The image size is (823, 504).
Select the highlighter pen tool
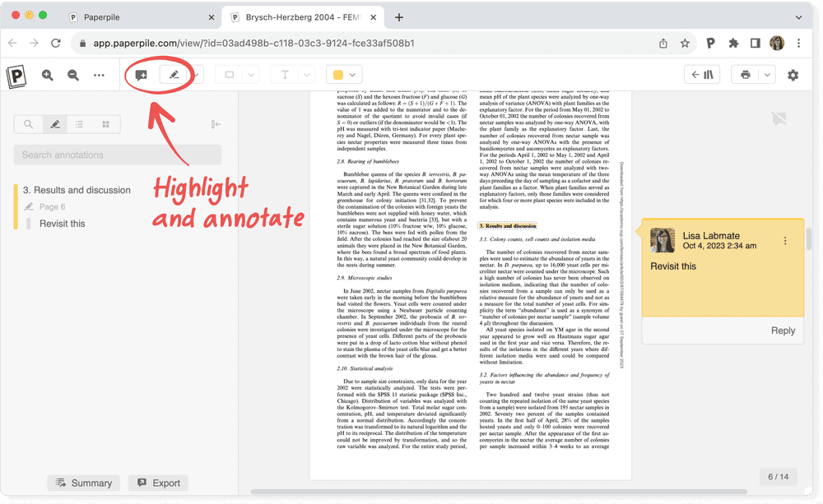[x=174, y=75]
